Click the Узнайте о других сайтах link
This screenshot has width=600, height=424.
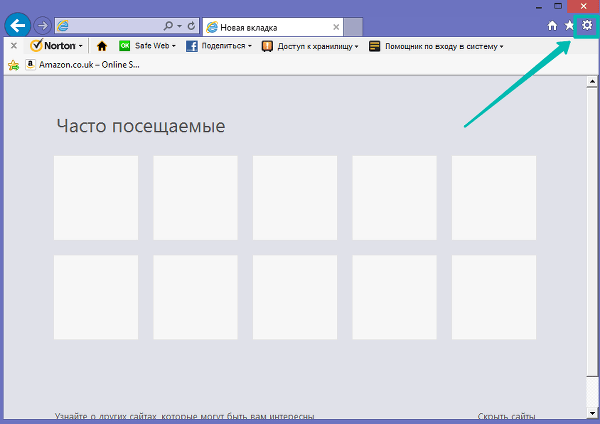[x=184, y=416]
